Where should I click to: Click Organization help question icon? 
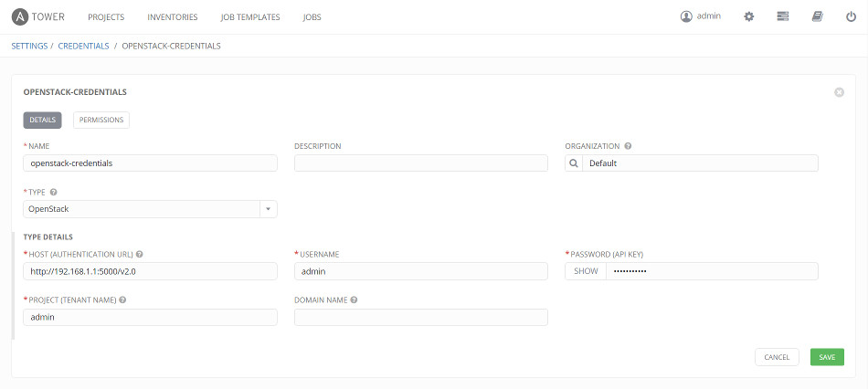(x=628, y=146)
